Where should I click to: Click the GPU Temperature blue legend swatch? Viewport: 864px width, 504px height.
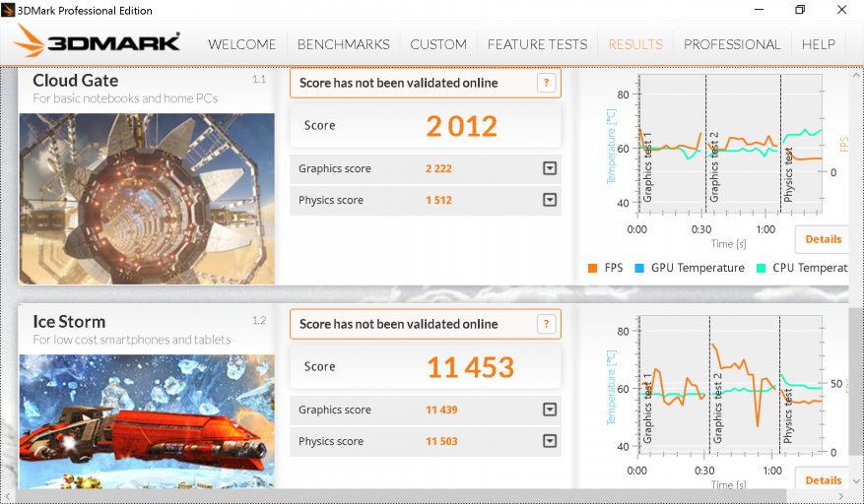click(x=639, y=269)
